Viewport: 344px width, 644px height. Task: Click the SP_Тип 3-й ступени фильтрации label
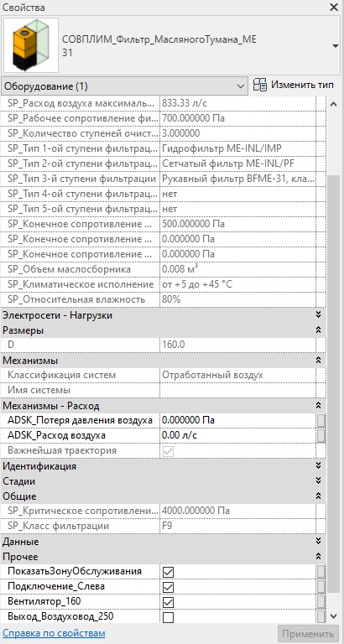coord(81,179)
